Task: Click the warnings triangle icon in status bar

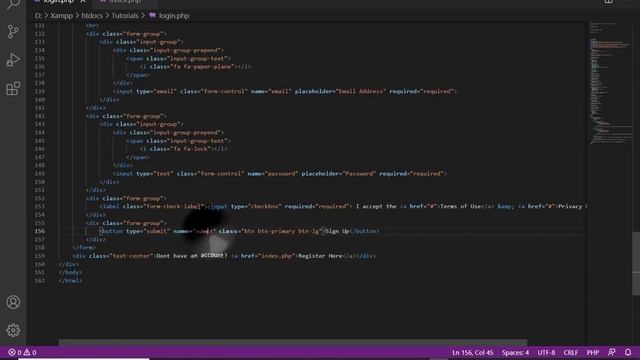Action: coord(27,352)
